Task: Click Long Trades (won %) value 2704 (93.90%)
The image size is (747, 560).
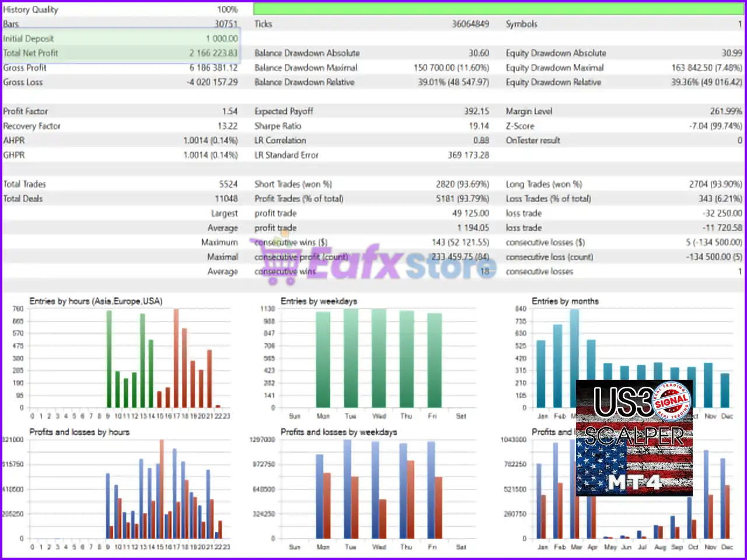Action: click(715, 184)
